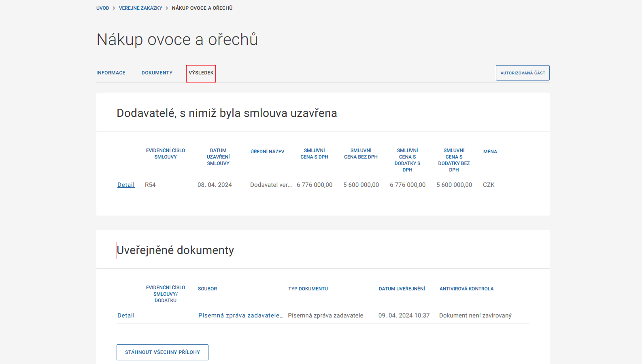Sort by DATUM UZAVŘENÍ SMLOUVY column

coord(218,157)
